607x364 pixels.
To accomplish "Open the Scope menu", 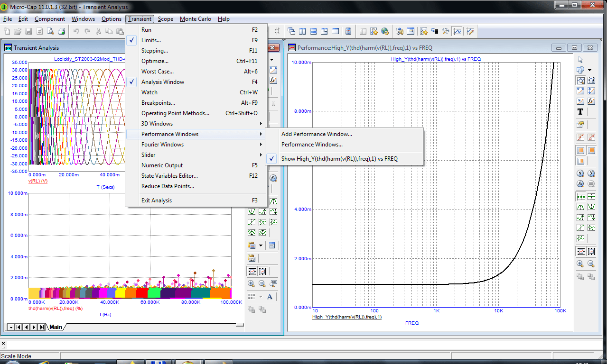I will click(166, 19).
